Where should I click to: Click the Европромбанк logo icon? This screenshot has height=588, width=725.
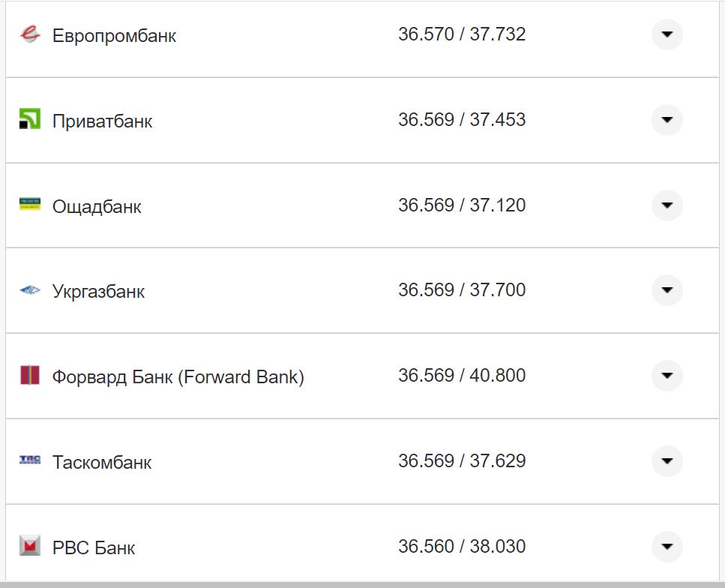tap(30, 34)
